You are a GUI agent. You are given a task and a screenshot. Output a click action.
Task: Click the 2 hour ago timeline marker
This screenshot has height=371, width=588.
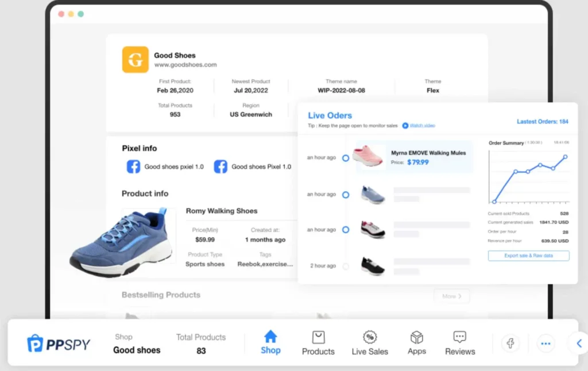(x=345, y=266)
